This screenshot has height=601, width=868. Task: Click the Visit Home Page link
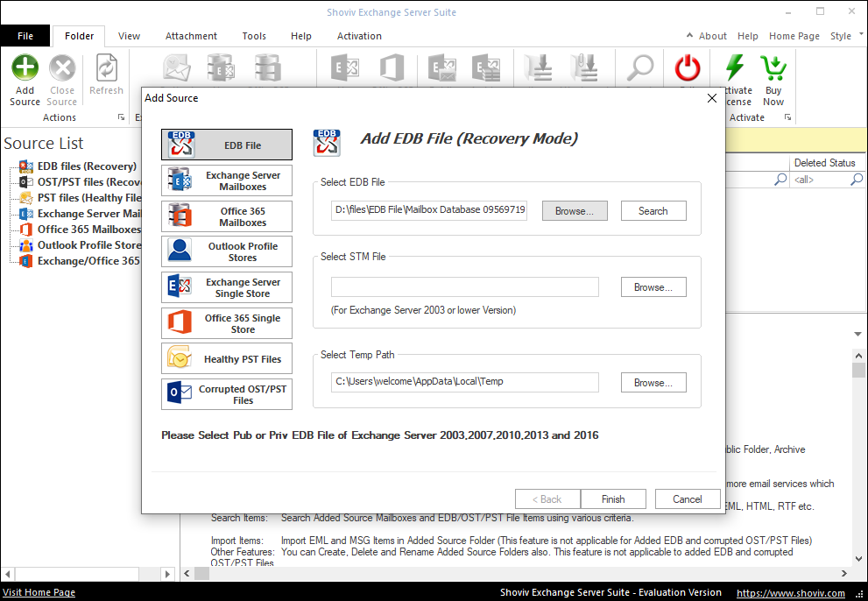click(39, 593)
